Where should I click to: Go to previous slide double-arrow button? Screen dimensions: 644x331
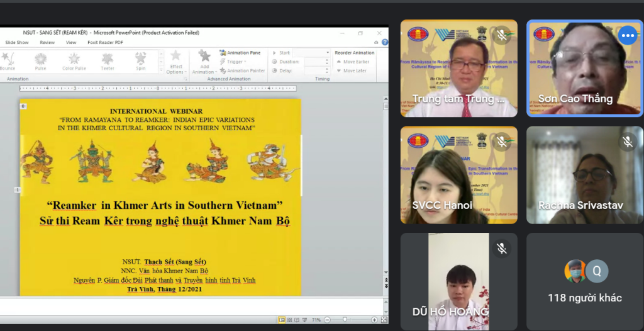(386, 279)
